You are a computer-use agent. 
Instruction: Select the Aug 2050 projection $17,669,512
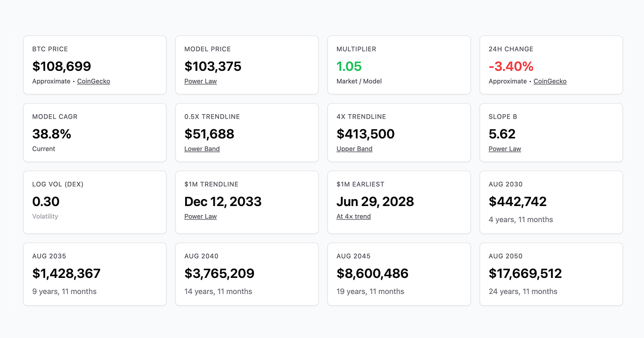tap(525, 274)
